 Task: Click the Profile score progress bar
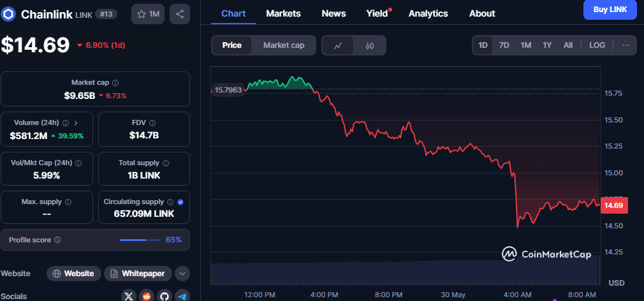(x=140, y=240)
